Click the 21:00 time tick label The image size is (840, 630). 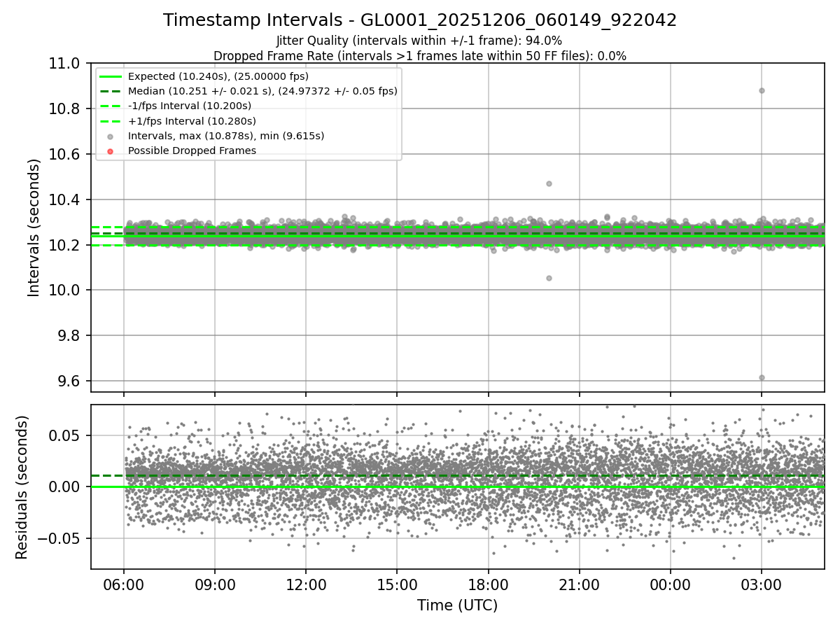pos(580,584)
